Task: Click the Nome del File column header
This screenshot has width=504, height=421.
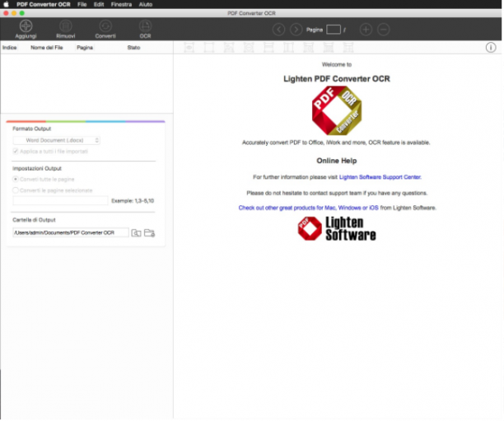Action: (x=47, y=48)
